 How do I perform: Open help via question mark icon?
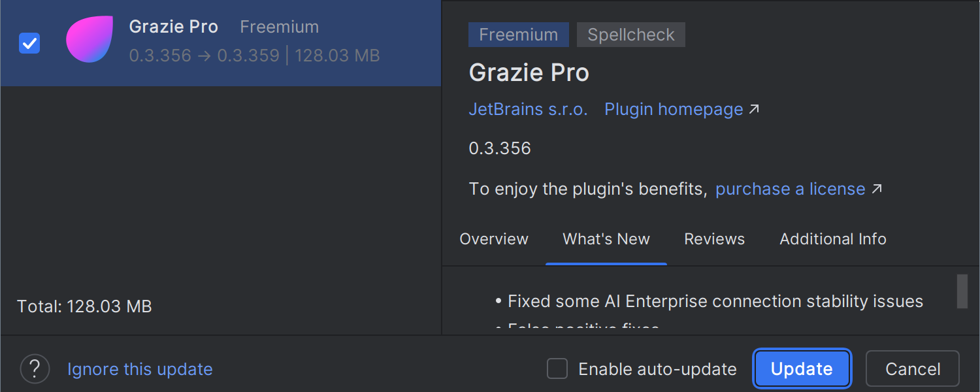pyautogui.click(x=35, y=369)
